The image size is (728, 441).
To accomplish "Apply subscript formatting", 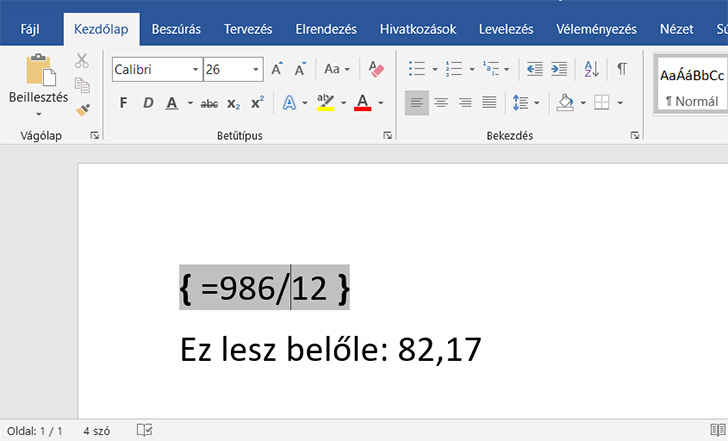I will pyautogui.click(x=233, y=103).
